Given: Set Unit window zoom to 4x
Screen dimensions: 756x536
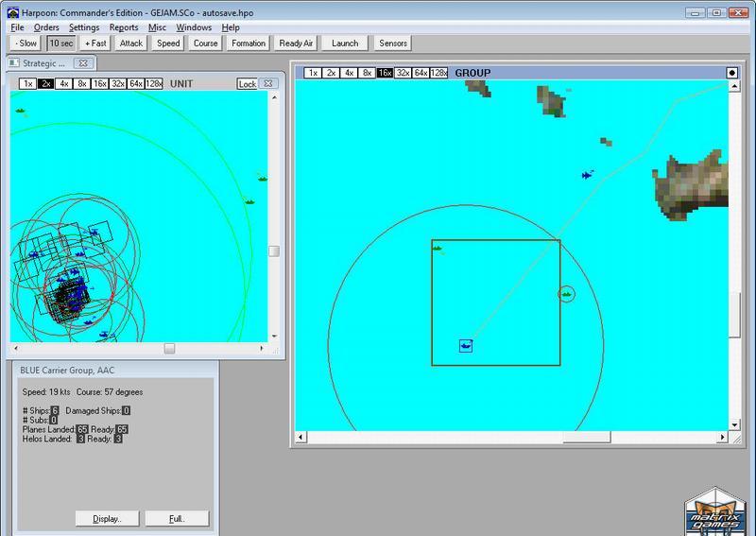Looking at the screenshot, I should click(63, 84).
